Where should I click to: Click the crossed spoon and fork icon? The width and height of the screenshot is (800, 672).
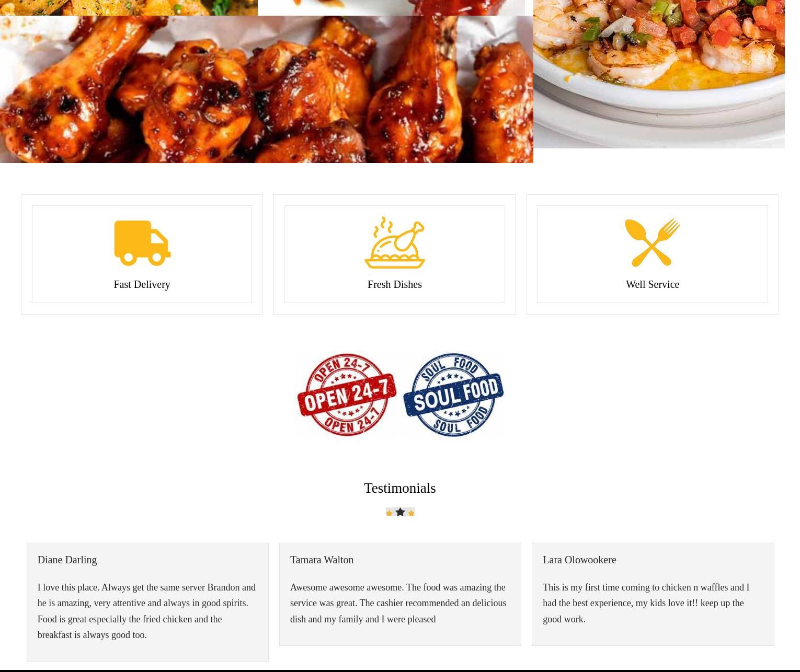click(x=653, y=242)
